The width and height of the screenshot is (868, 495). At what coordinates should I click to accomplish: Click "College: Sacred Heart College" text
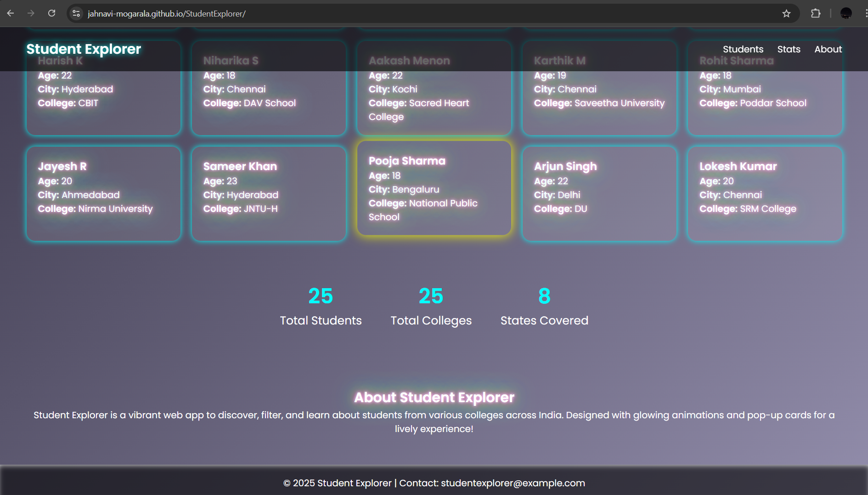419,110
